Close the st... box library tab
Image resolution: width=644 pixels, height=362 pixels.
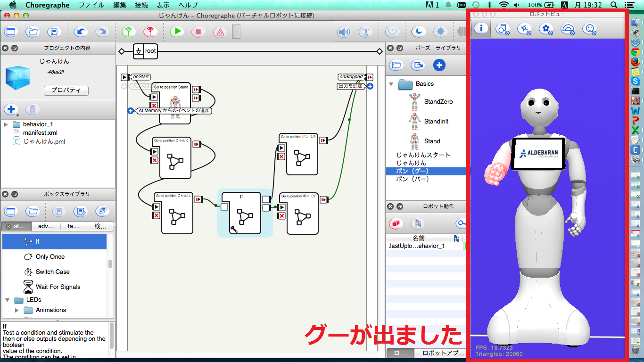(x=8, y=227)
